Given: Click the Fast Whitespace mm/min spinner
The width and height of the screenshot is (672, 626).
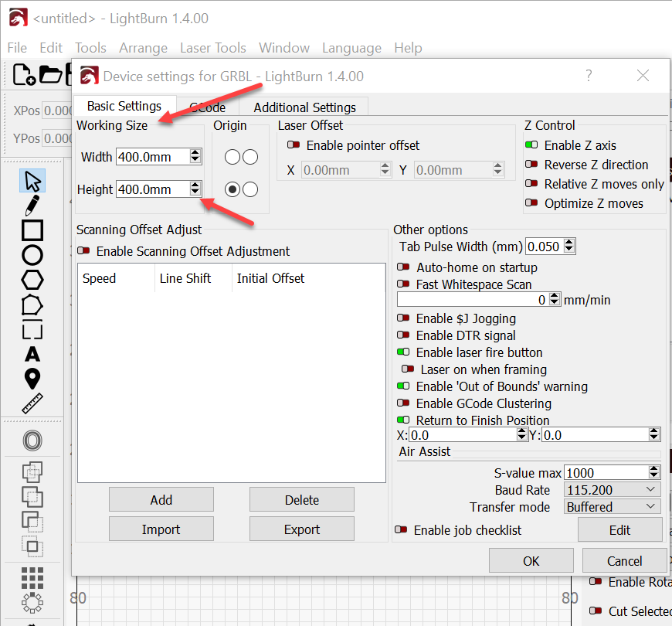Looking at the screenshot, I should pos(555,299).
